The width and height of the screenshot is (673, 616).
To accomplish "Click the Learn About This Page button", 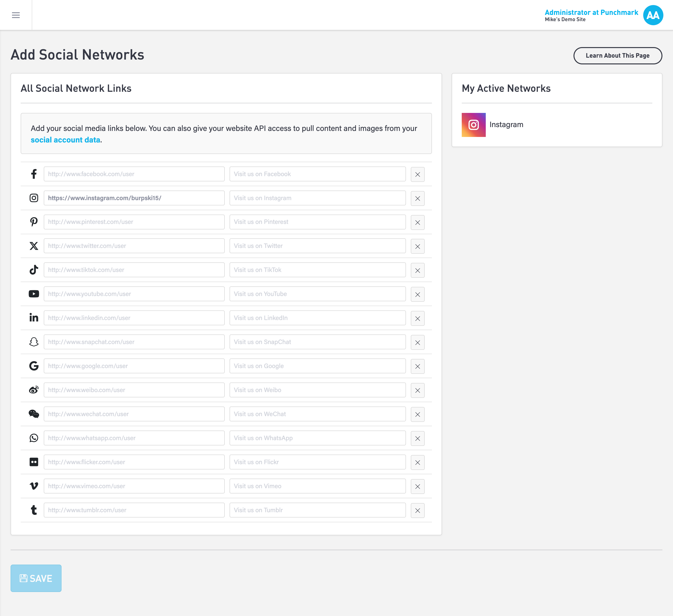I will [617, 56].
